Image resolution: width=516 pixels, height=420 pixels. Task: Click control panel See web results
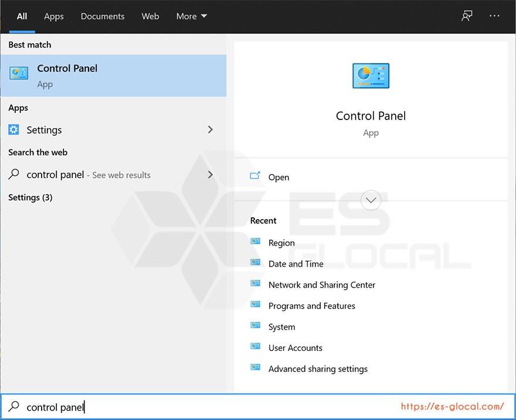114,175
